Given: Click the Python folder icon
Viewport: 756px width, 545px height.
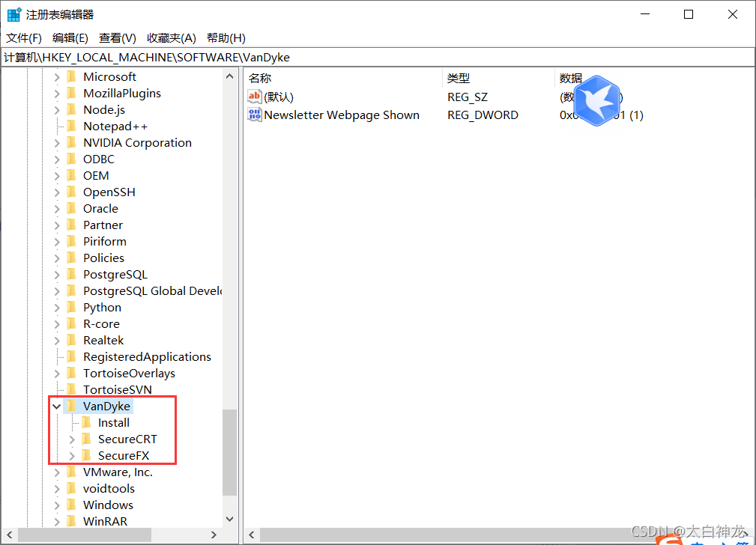Looking at the screenshot, I should pos(72,308).
